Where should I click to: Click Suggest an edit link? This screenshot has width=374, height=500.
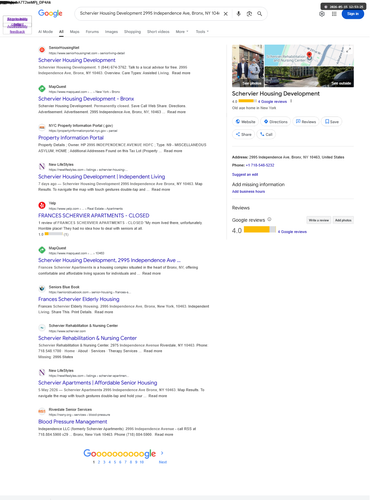pyautogui.click(x=245, y=174)
